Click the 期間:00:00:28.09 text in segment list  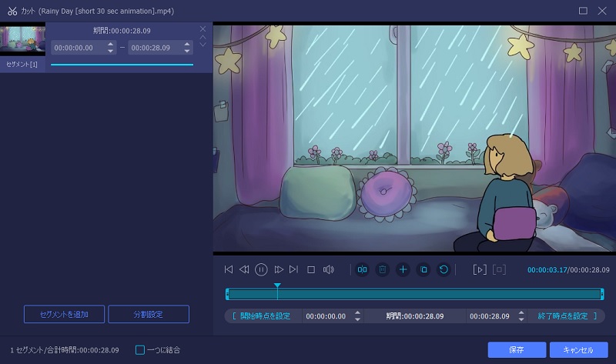coord(122,31)
